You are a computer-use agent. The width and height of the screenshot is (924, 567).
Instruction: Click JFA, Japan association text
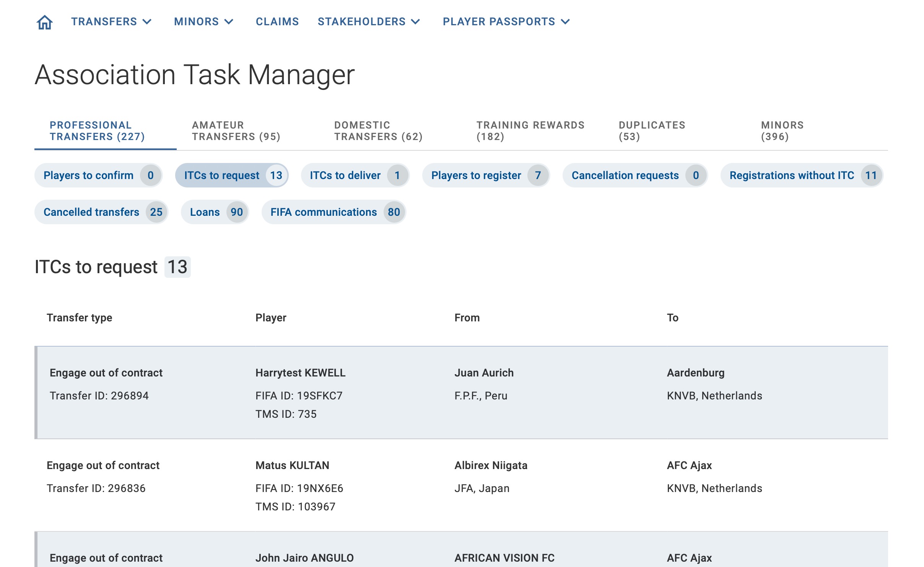pyautogui.click(x=482, y=489)
